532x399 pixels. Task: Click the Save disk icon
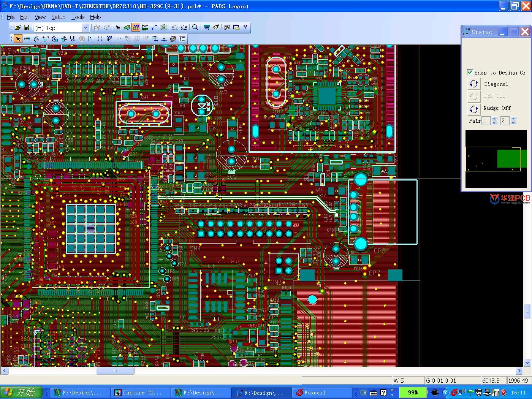(x=27, y=27)
